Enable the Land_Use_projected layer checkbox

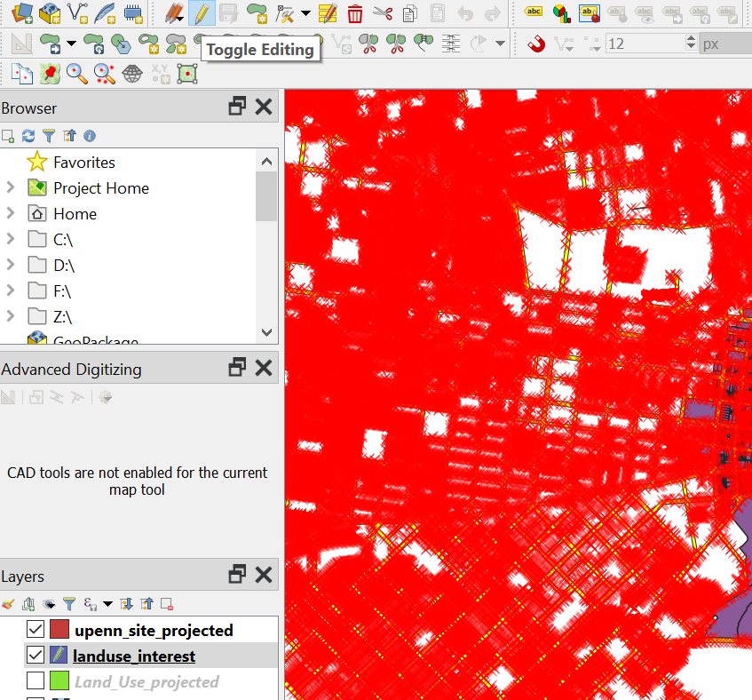(x=36, y=681)
